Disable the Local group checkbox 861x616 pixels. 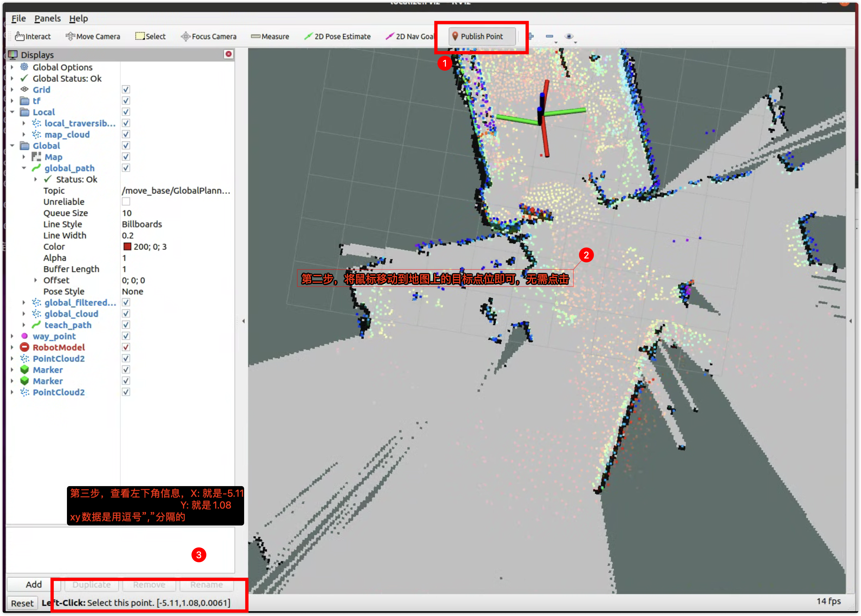[x=126, y=112]
